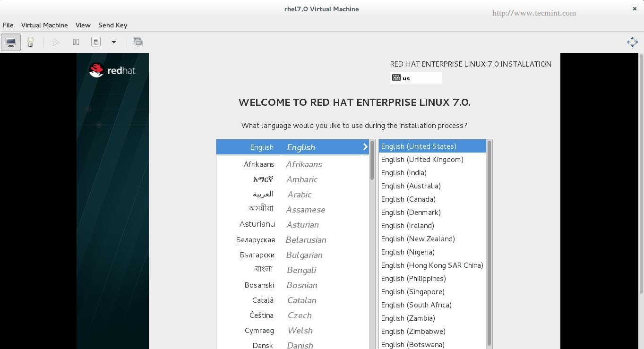Shut down the VM with power button icon
Image resolution: width=644 pixels, height=349 pixels.
pyautogui.click(x=95, y=42)
